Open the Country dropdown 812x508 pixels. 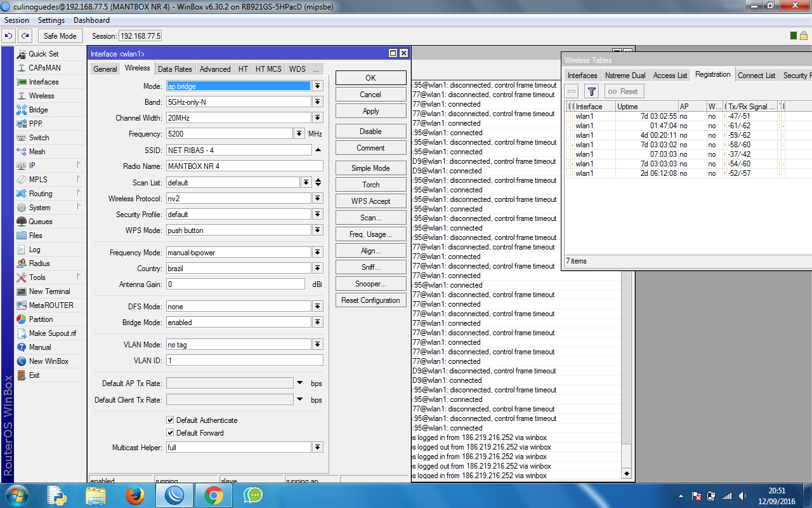coord(318,268)
